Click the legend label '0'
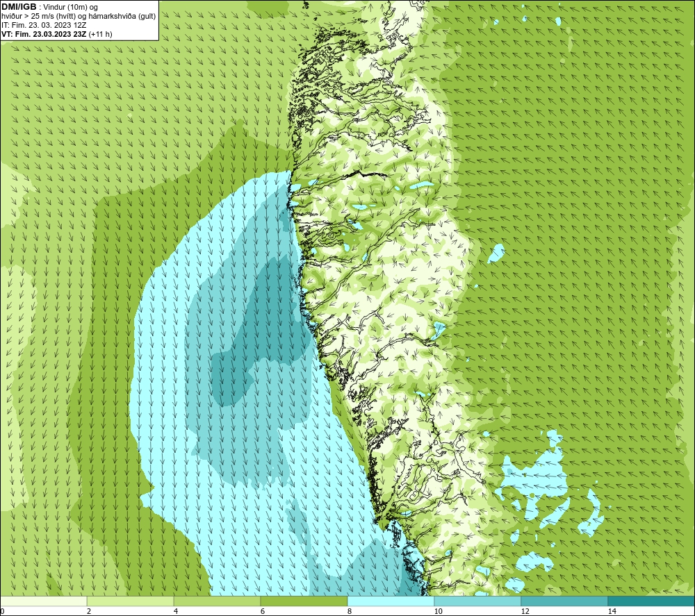 pyautogui.click(x=2, y=611)
